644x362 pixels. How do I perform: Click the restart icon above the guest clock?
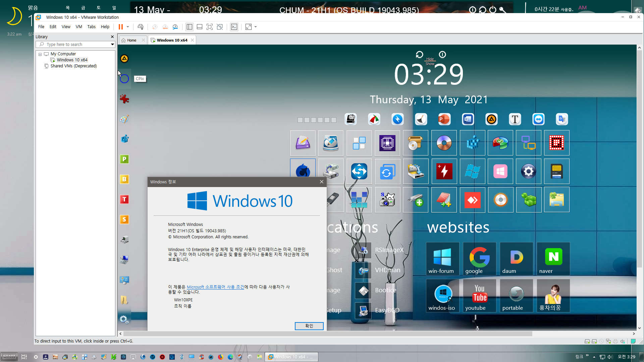[x=419, y=54]
